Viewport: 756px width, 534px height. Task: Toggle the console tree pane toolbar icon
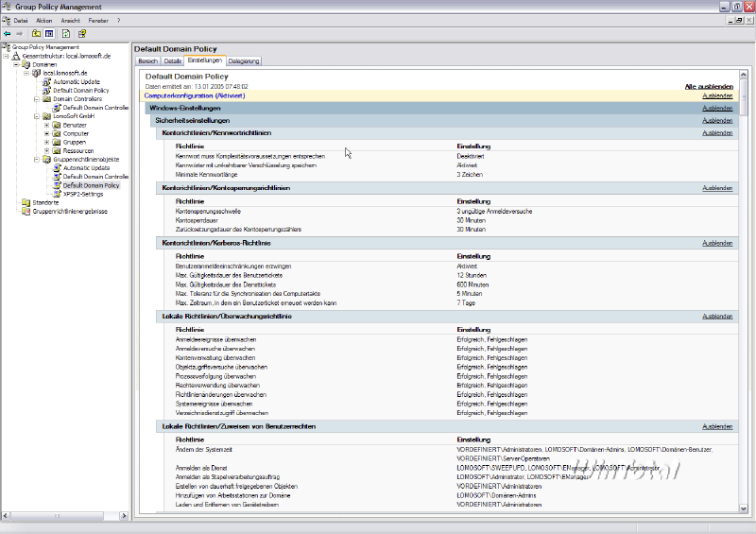click(x=48, y=33)
